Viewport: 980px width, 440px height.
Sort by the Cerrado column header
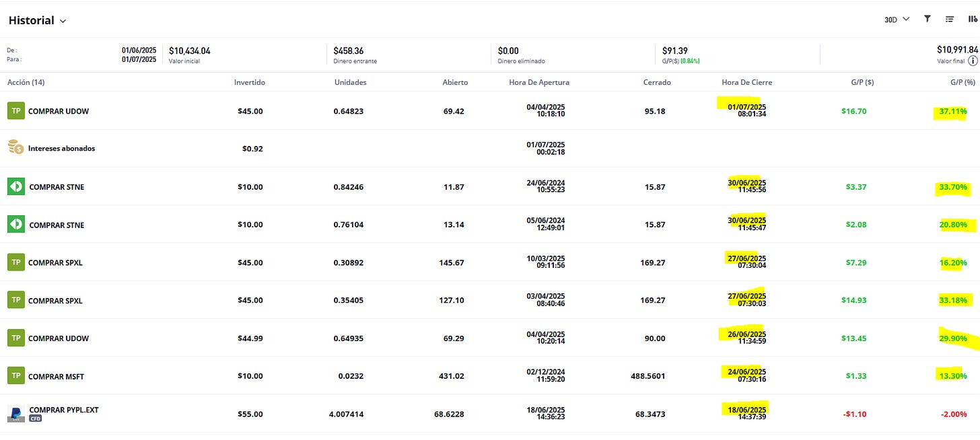[656, 82]
